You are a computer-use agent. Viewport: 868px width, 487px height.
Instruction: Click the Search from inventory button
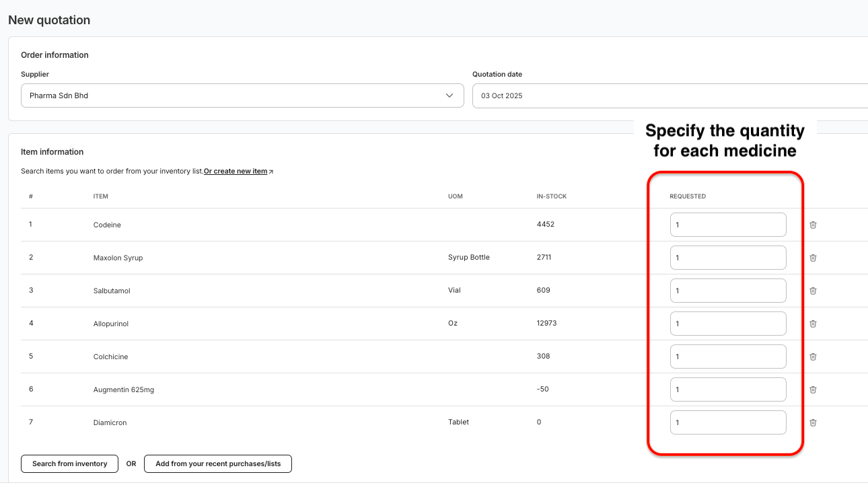click(x=70, y=463)
